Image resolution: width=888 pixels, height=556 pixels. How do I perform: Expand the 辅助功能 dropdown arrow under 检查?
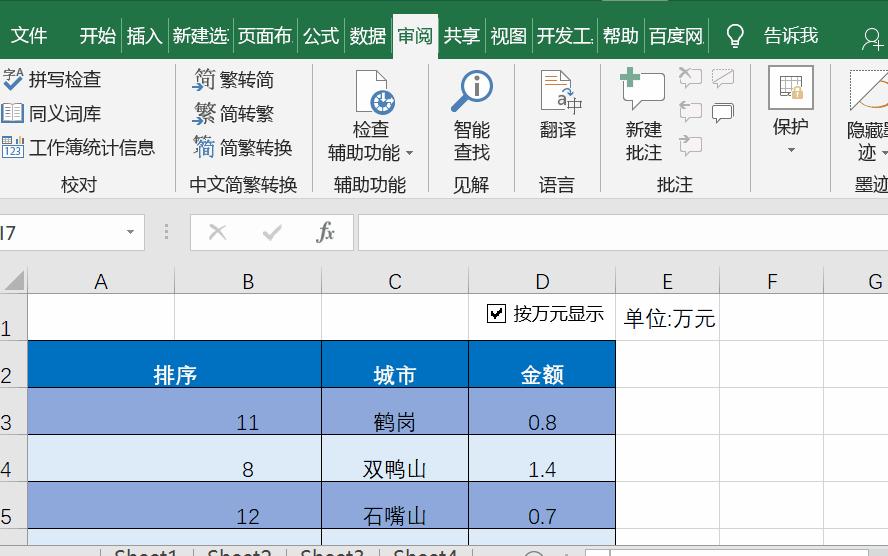(409, 153)
